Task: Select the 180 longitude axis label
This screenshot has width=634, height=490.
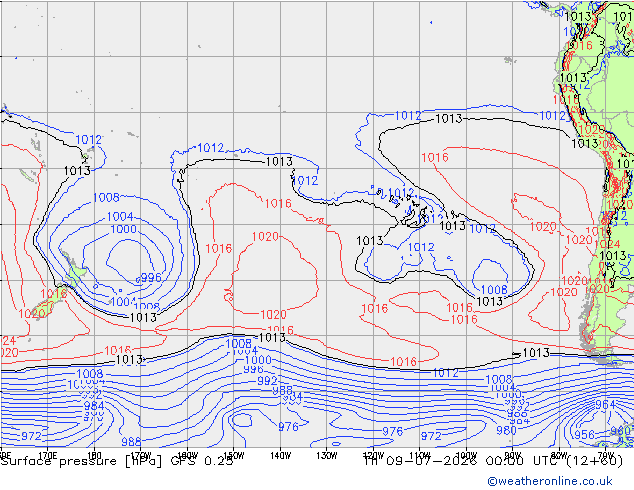Action: [94, 456]
